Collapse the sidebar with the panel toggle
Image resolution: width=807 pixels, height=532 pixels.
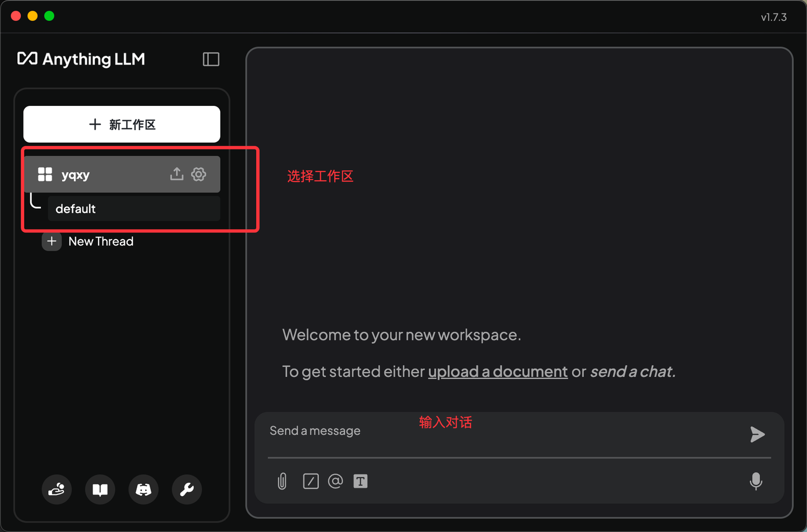point(211,59)
